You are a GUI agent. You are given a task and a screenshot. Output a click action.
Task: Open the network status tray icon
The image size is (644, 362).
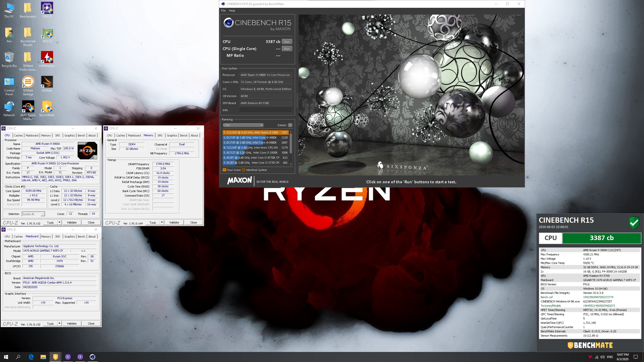click(x=596, y=357)
